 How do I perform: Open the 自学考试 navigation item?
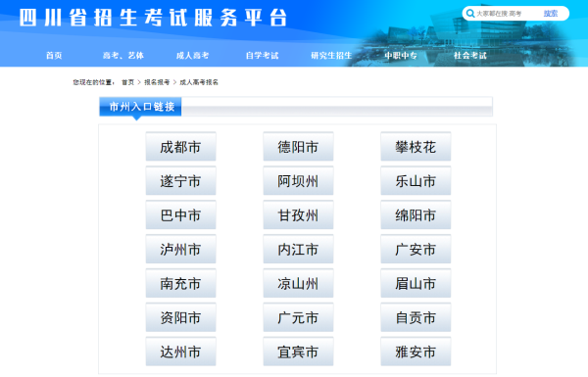tap(262, 56)
